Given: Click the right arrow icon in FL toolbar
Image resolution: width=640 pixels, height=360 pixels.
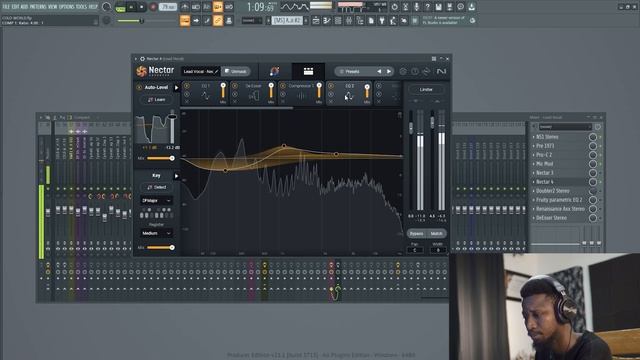Looking at the screenshot, I should (196, 20).
